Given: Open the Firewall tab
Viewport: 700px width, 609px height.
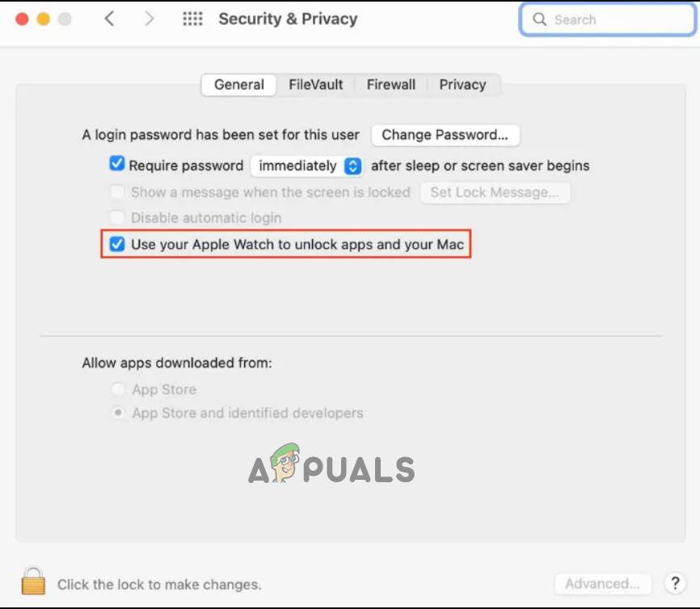Looking at the screenshot, I should coord(391,84).
